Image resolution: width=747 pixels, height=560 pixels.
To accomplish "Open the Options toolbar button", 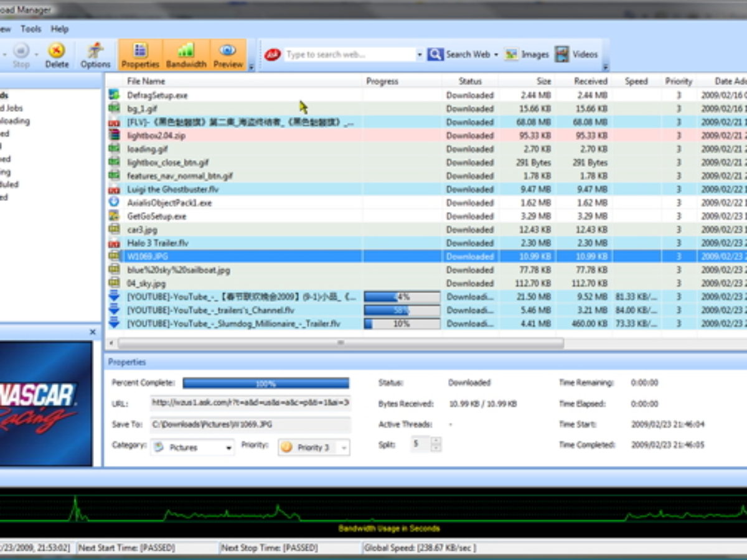I will point(95,55).
